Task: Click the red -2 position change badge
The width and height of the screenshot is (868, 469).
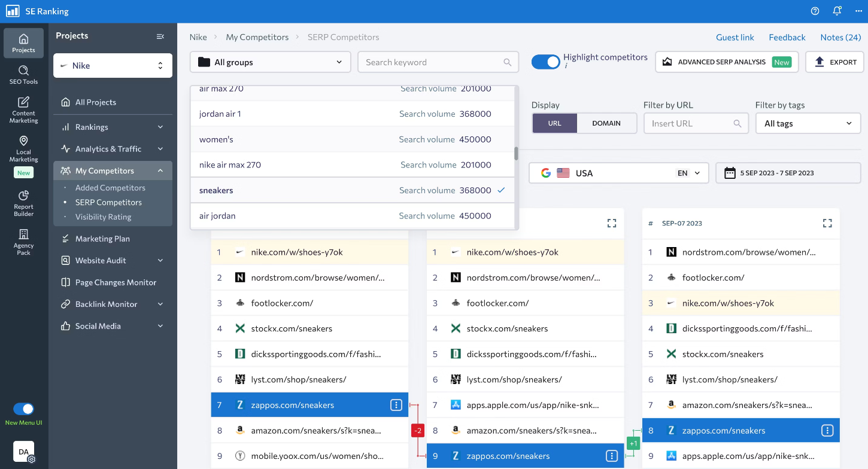Action: click(417, 431)
